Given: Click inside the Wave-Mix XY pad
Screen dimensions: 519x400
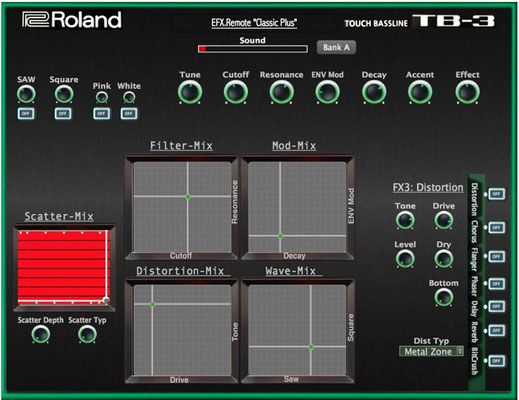Looking at the screenshot, I should 297,330.
